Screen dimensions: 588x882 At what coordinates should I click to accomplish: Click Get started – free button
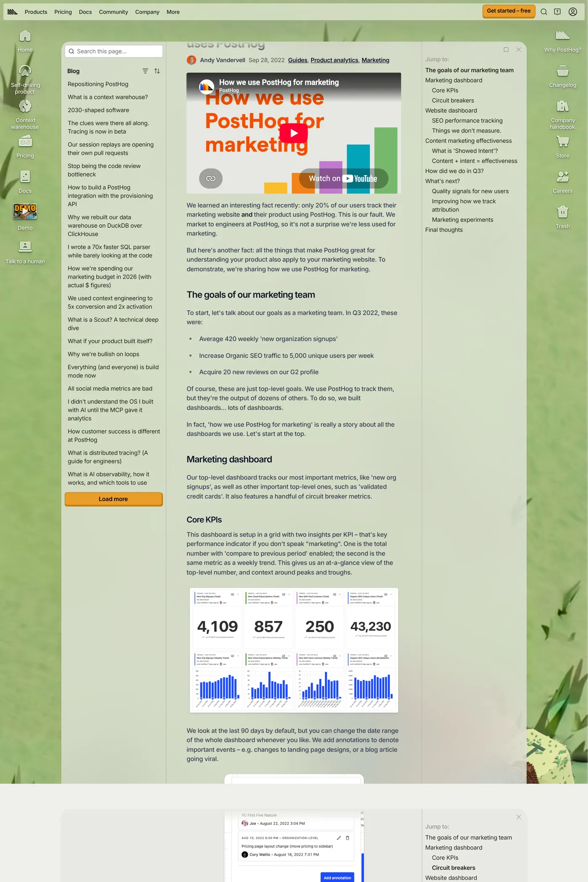coord(509,11)
